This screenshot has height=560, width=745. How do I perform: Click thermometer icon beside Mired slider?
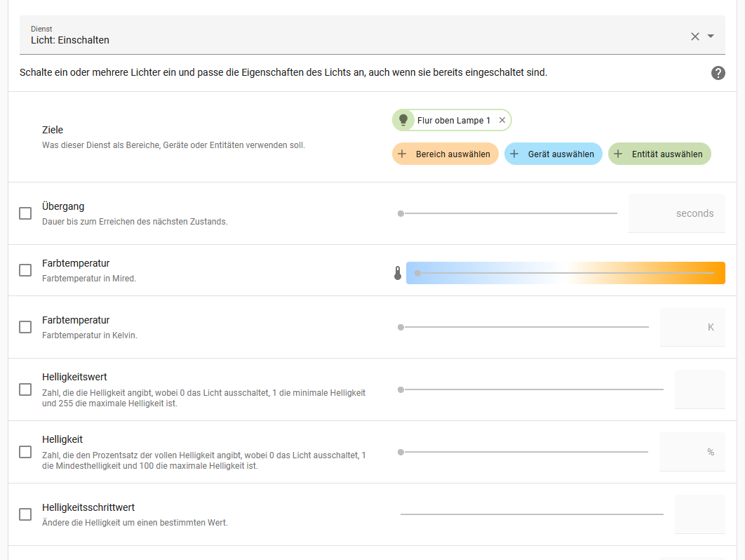tap(398, 273)
